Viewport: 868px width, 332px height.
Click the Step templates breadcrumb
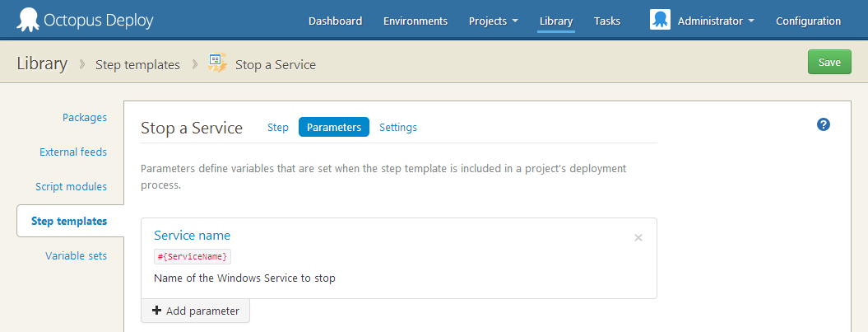tap(138, 65)
